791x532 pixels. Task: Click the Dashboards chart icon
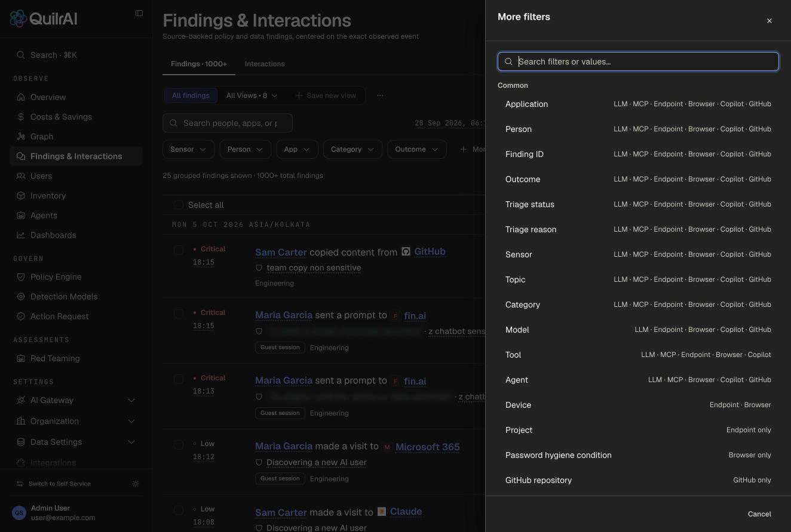(21, 235)
